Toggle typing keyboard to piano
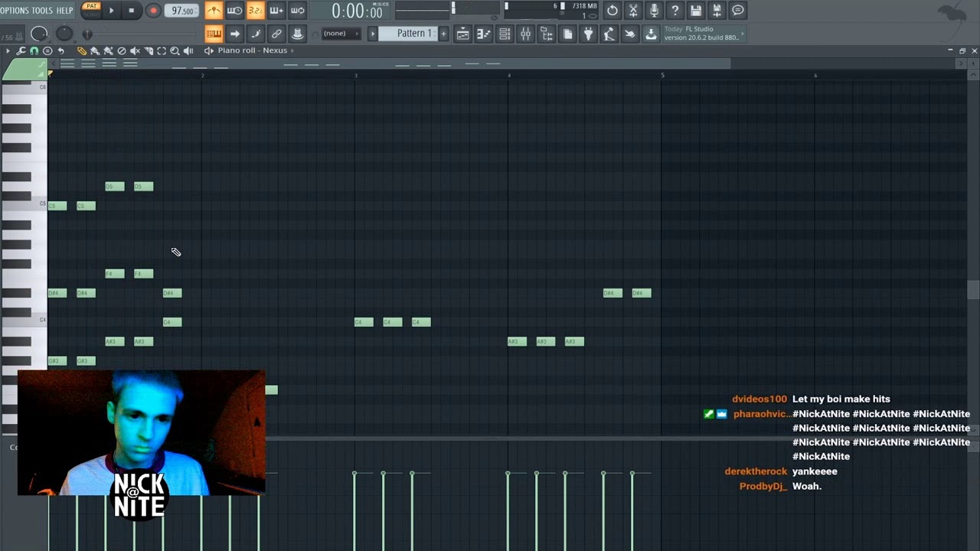The width and height of the screenshot is (980, 551). pos(214,34)
